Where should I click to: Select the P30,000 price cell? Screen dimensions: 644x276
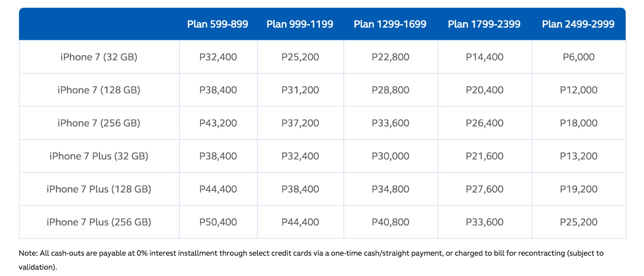click(390, 156)
